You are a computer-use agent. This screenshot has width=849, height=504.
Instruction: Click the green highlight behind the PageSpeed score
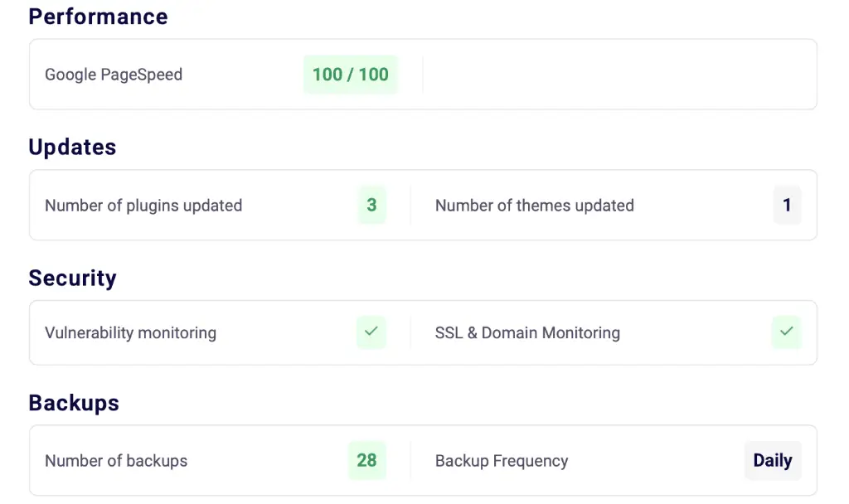coord(350,74)
